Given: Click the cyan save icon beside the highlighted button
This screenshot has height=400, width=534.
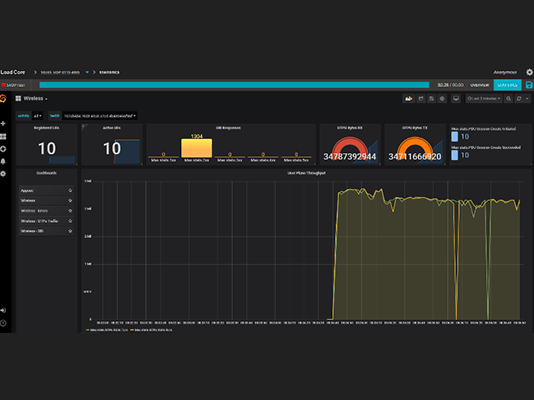Looking at the screenshot, I should (529, 85).
